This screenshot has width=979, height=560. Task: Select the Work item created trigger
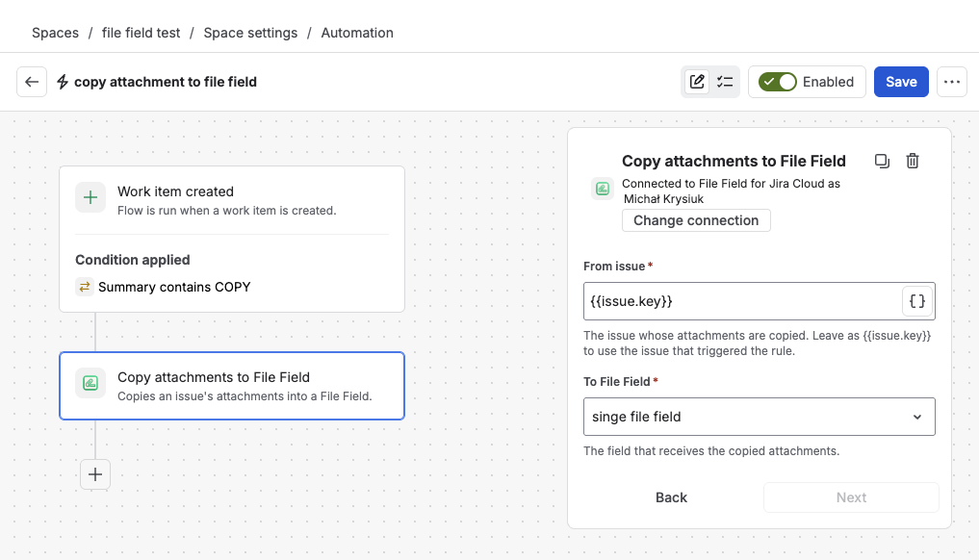pyautogui.click(x=232, y=200)
